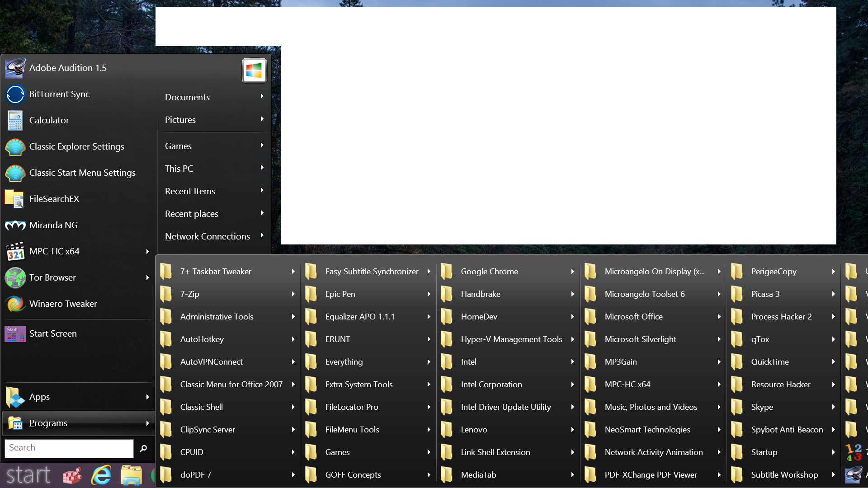
Task: Open Miranda NG messenger icon
Action: point(15,225)
